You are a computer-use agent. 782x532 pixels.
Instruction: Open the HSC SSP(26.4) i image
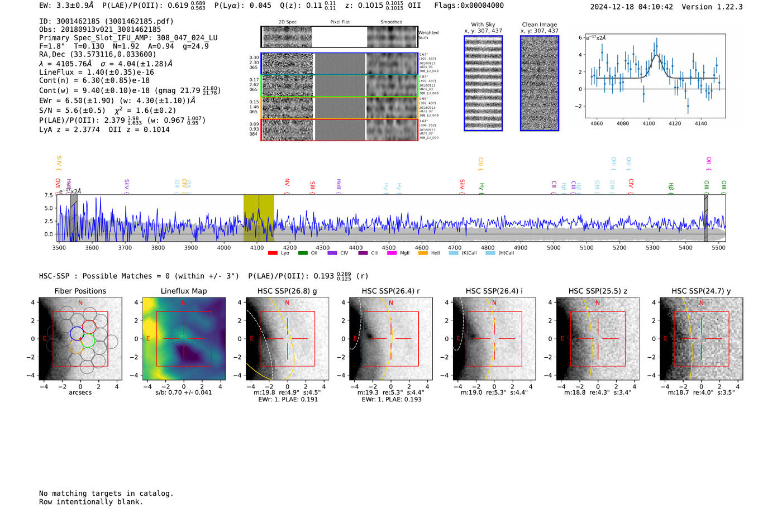click(494, 339)
